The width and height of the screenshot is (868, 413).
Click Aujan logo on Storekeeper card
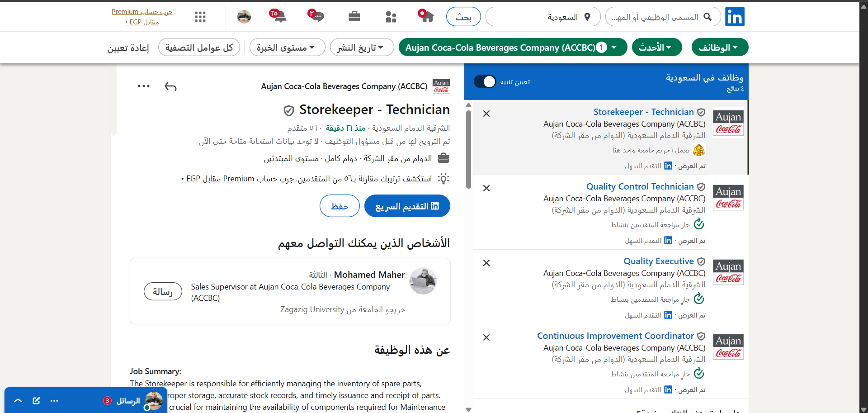click(x=728, y=123)
